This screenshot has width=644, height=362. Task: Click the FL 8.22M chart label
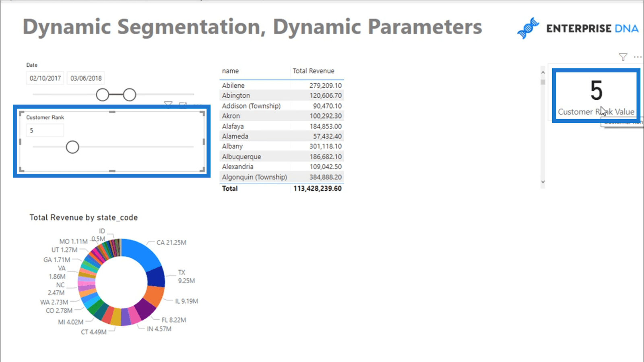(174, 320)
